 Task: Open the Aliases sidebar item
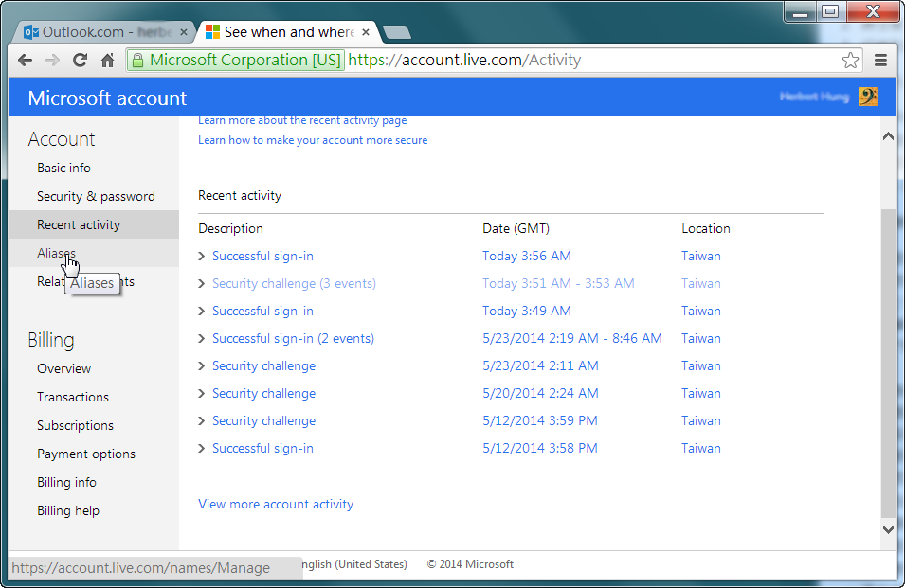[56, 253]
